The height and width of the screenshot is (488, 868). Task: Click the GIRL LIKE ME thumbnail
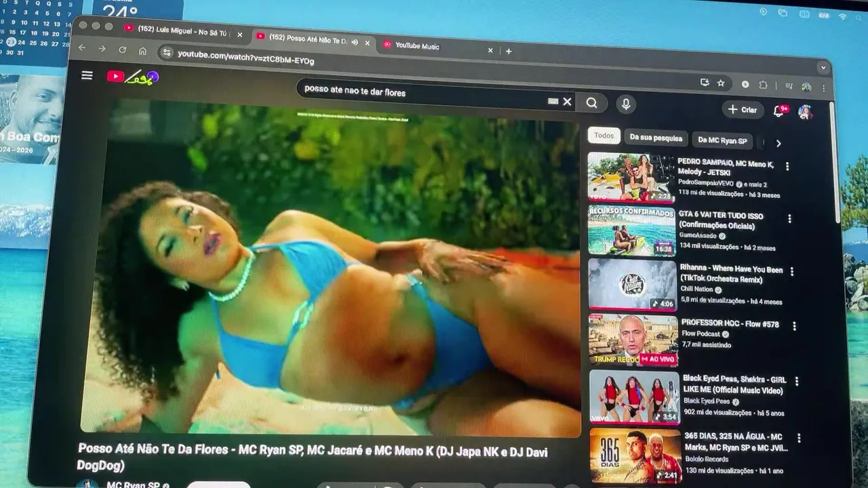[634, 396]
